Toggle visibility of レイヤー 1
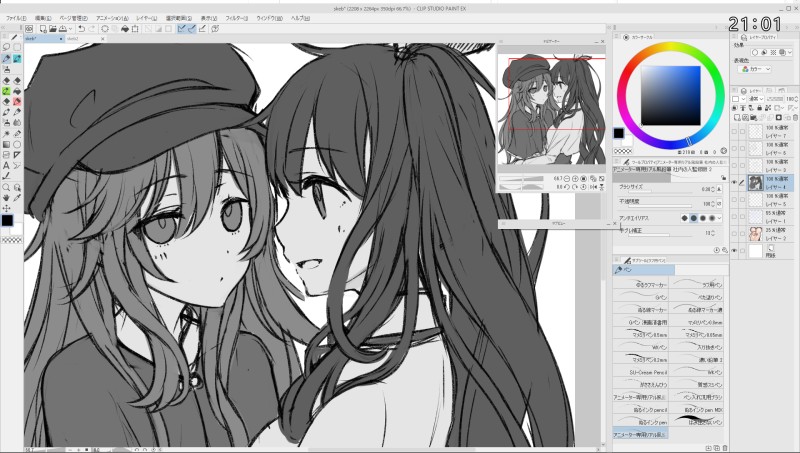This screenshot has width=800, height=453. click(734, 217)
